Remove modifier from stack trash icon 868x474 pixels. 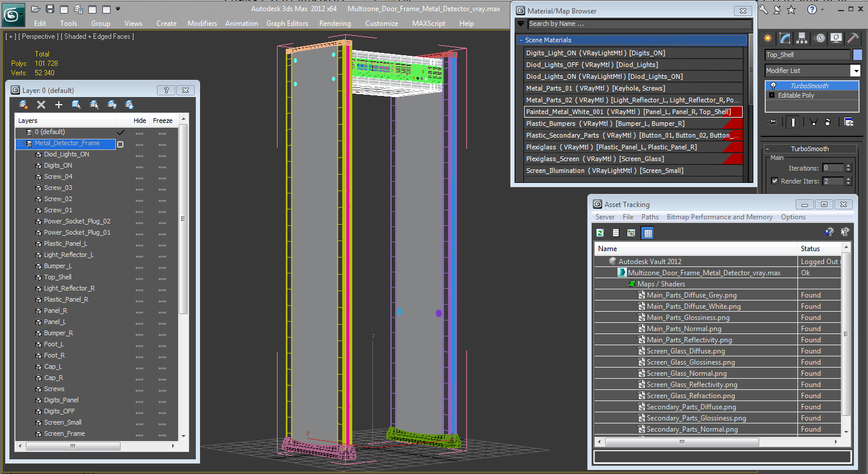828,122
